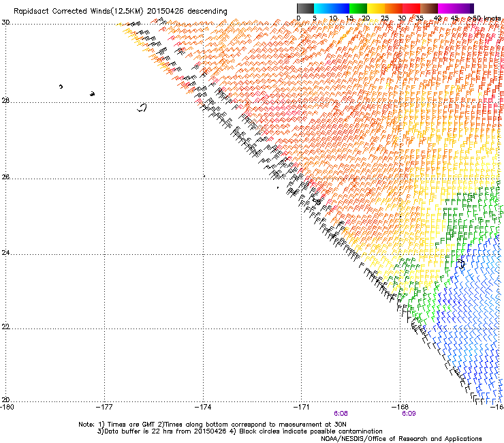The width and height of the screenshot is (504, 443).
Task: Click the dark purple 45-50 knots swatch
Action: coord(464,8)
